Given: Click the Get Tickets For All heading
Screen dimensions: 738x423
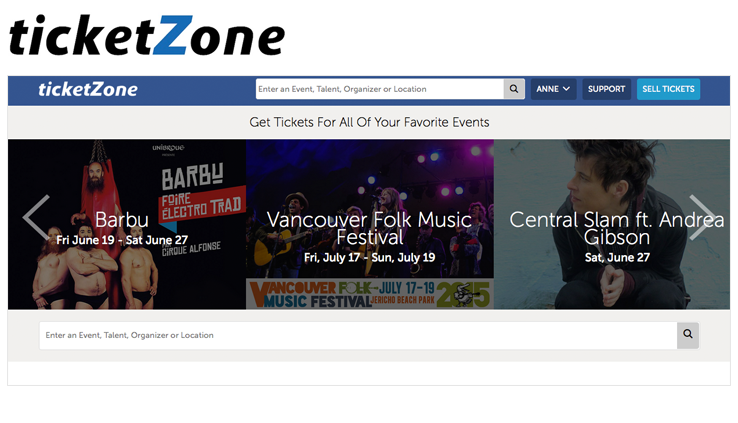Looking at the screenshot, I should [369, 122].
